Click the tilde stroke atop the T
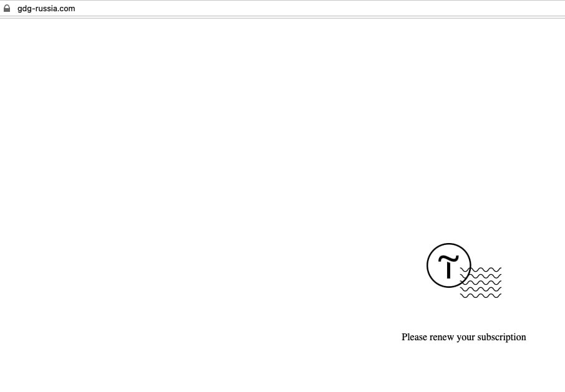Image resolution: width=565 pixels, height=392 pixels. pos(448,258)
